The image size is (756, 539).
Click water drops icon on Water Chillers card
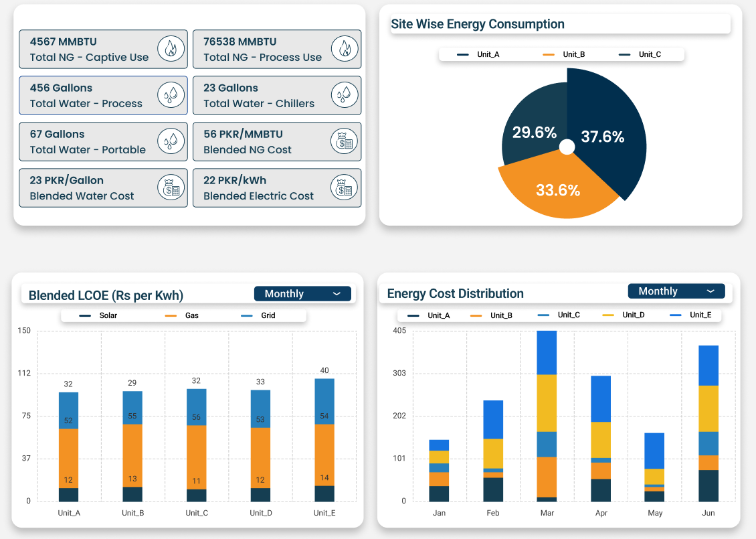[345, 95]
